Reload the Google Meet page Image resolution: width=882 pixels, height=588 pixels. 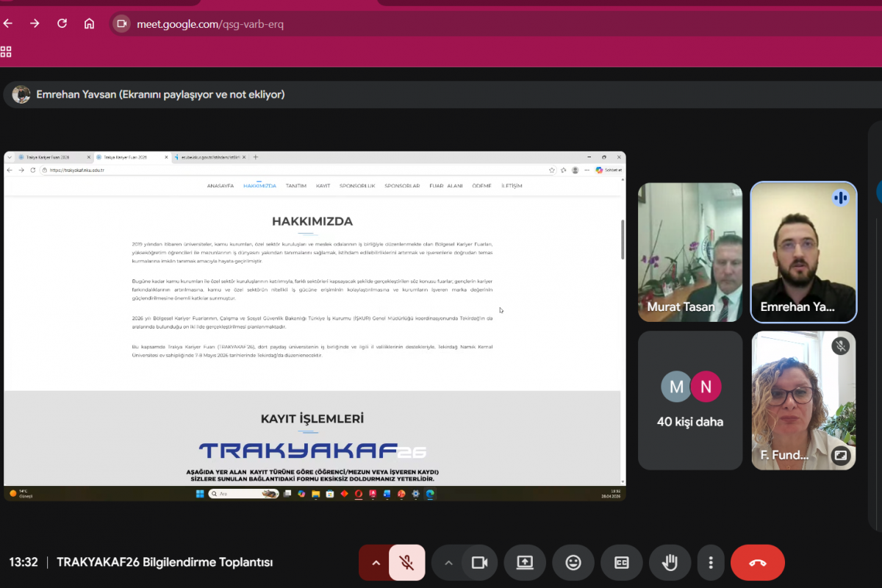click(62, 24)
